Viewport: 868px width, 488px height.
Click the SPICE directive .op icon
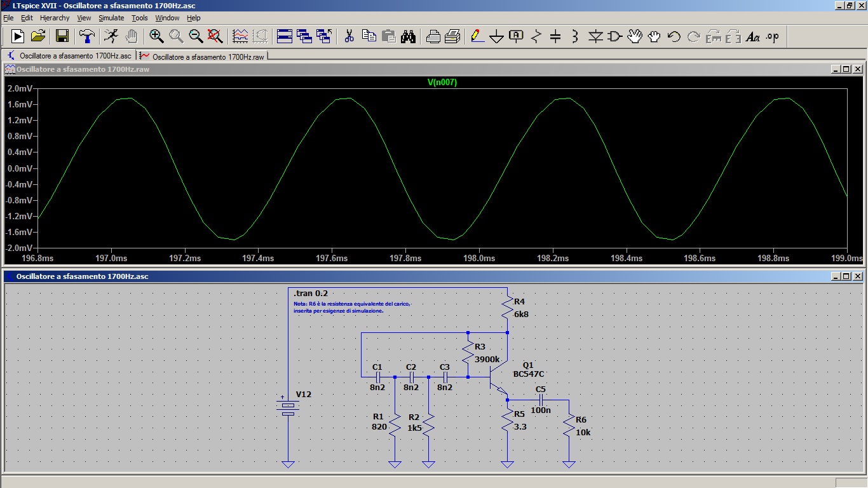click(772, 36)
